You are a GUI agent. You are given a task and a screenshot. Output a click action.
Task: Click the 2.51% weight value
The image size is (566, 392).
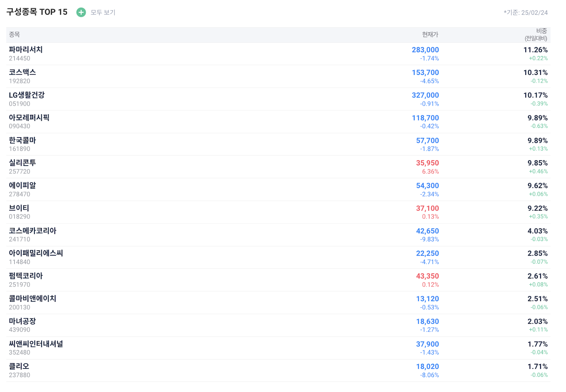538,299
